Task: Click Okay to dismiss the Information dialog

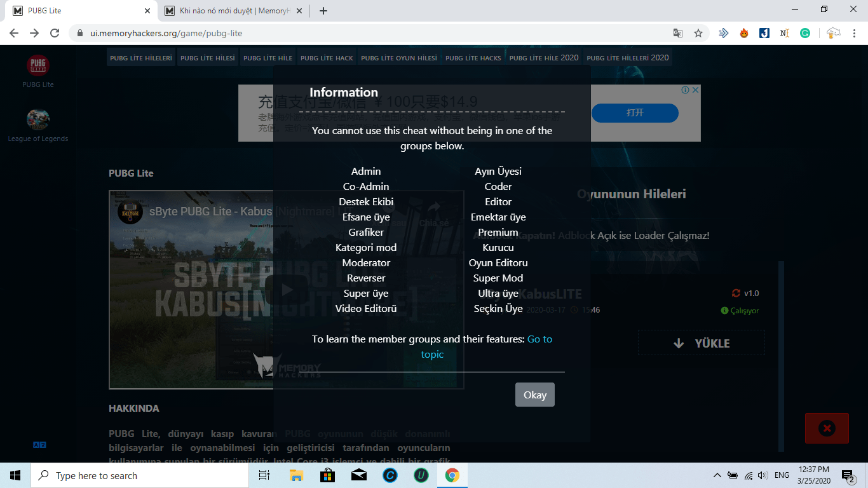Action: click(535, 395)
